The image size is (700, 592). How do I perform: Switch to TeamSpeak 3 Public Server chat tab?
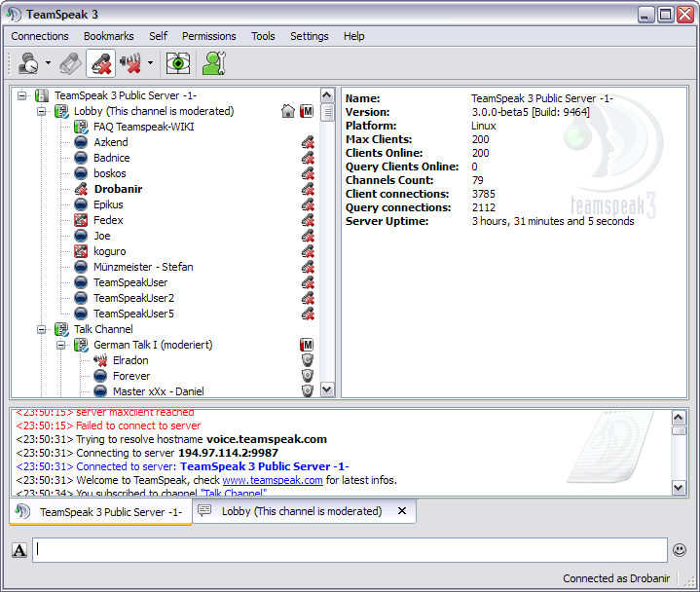101,511
